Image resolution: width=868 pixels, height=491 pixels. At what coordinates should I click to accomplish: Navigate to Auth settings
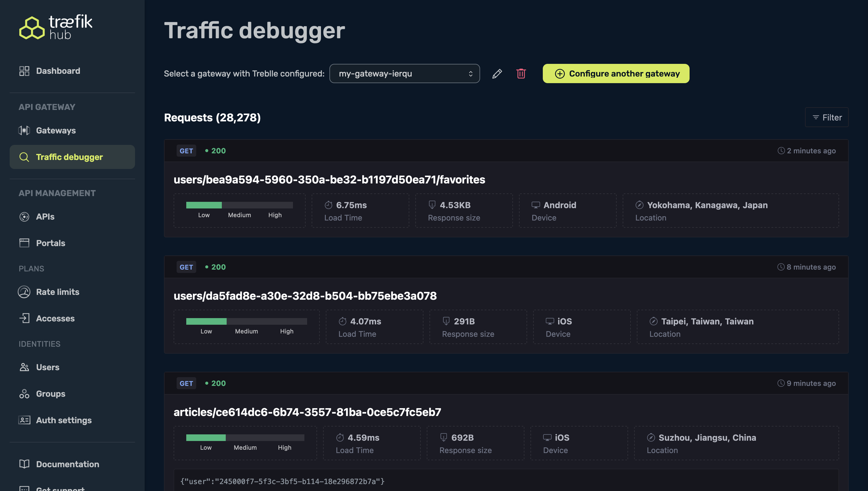click(64, 420)
